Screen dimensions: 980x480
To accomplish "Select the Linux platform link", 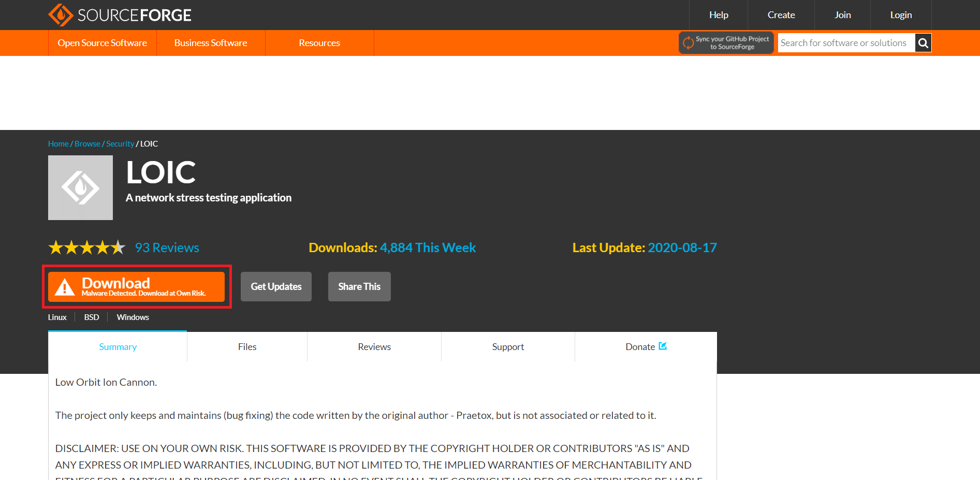I will click(57, 317).
